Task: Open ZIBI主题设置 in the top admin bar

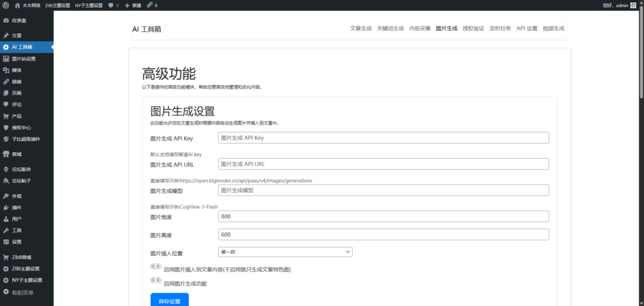Action: coord(57,5)
